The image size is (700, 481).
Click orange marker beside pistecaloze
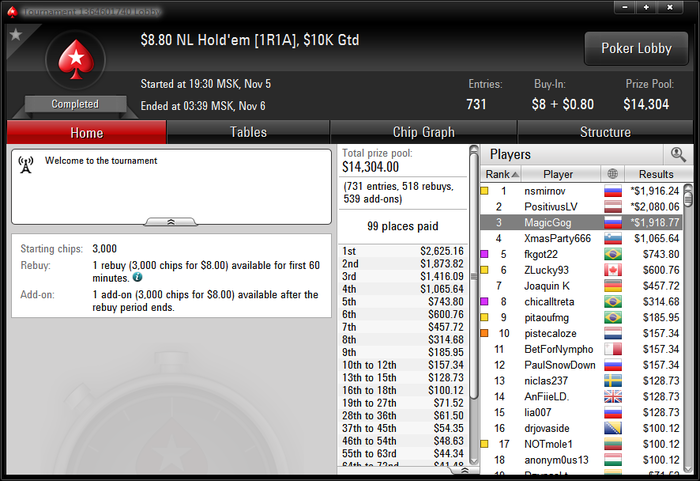(484, 333)
